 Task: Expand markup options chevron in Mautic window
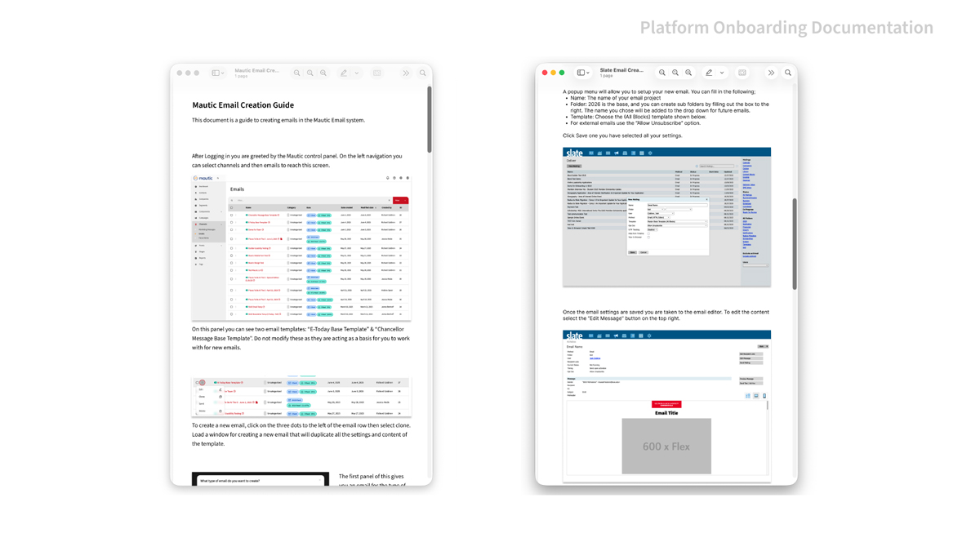pyautogui.click(x=357, y=73)
